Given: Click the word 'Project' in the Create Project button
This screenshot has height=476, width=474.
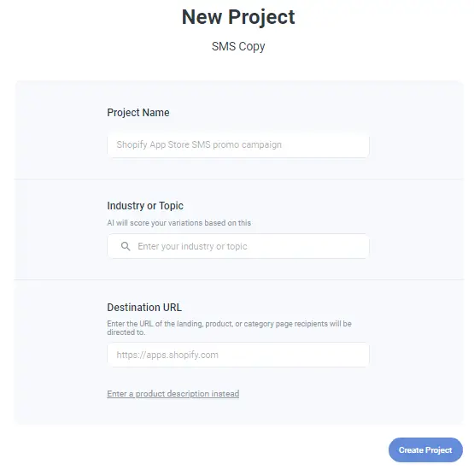Looking at the screenshot, I should [439, 450].
